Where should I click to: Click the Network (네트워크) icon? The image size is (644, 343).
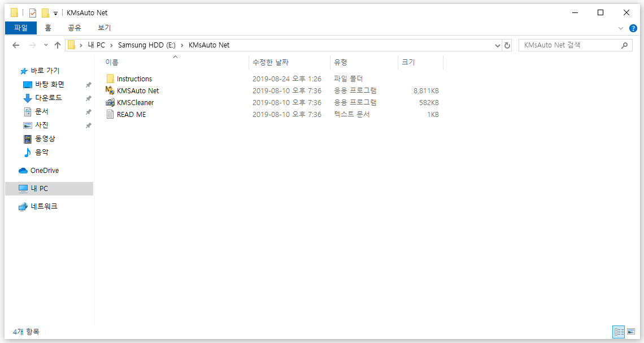(23, 207)
